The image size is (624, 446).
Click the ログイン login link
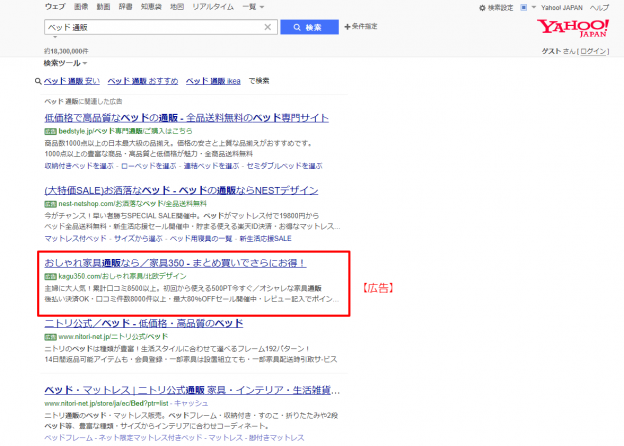[593, 51]
